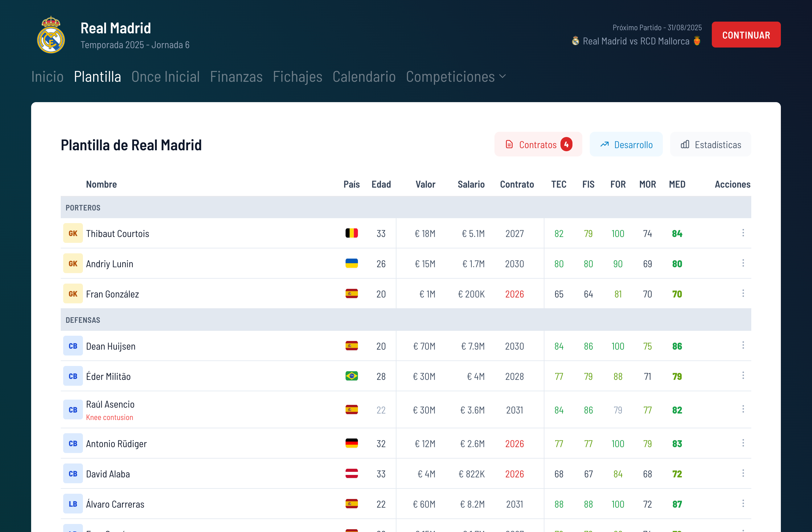Open actions menu for Antonio Rüdiger
This screenshot has height=532, width=812.
click(x=743, y=443)
